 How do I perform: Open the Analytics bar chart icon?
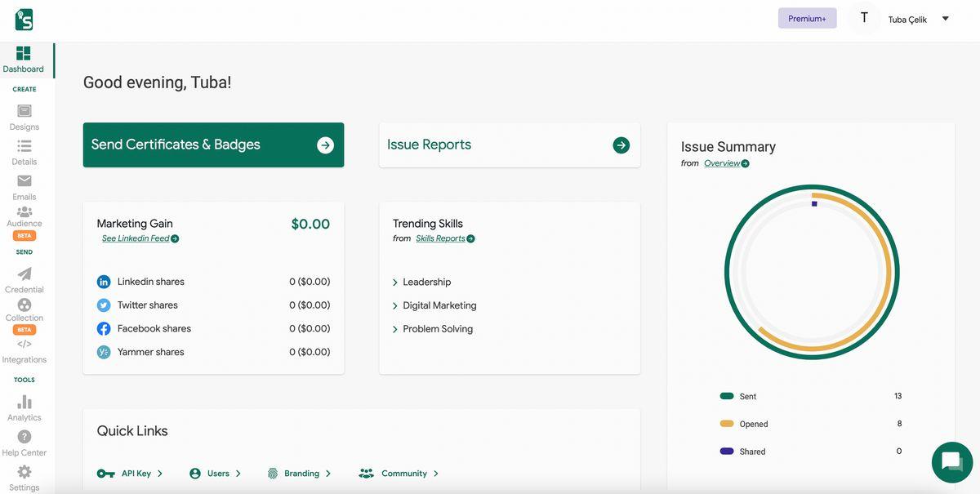(24, 403)
